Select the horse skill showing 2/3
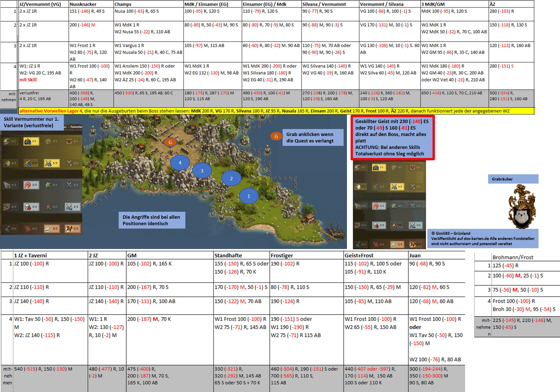 coord(415,244)
